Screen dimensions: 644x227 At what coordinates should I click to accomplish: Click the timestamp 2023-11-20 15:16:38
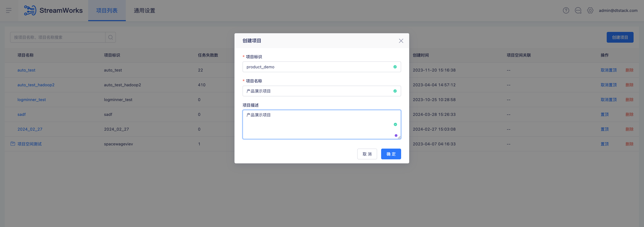(434, 70)
